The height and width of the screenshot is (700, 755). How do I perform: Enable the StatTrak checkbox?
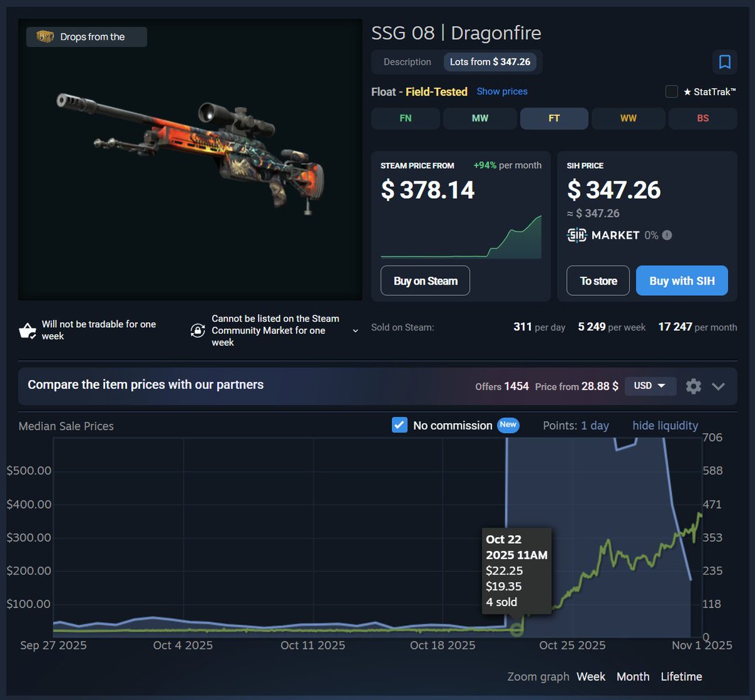click(671, 91)
